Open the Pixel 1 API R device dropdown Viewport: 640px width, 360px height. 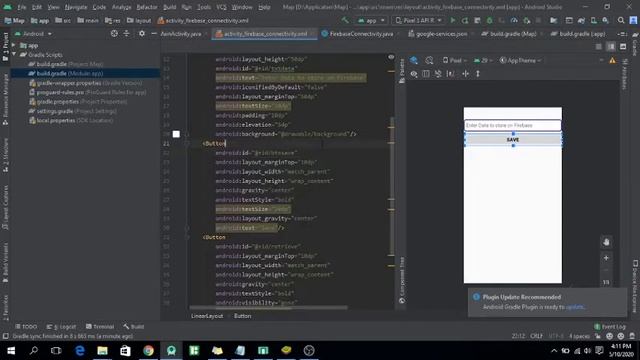point(418,20)
